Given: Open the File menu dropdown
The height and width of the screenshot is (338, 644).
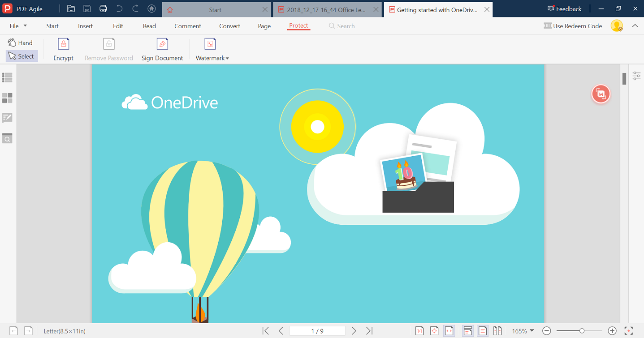Looking at the screenshot, I should pyautogui.click(x=18, y=26).
